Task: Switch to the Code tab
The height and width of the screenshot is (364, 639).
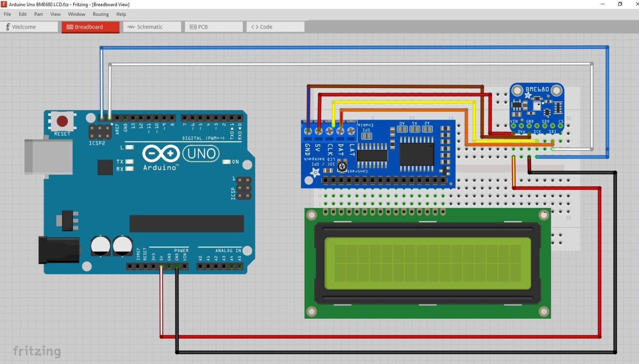Action: (275, 27)
